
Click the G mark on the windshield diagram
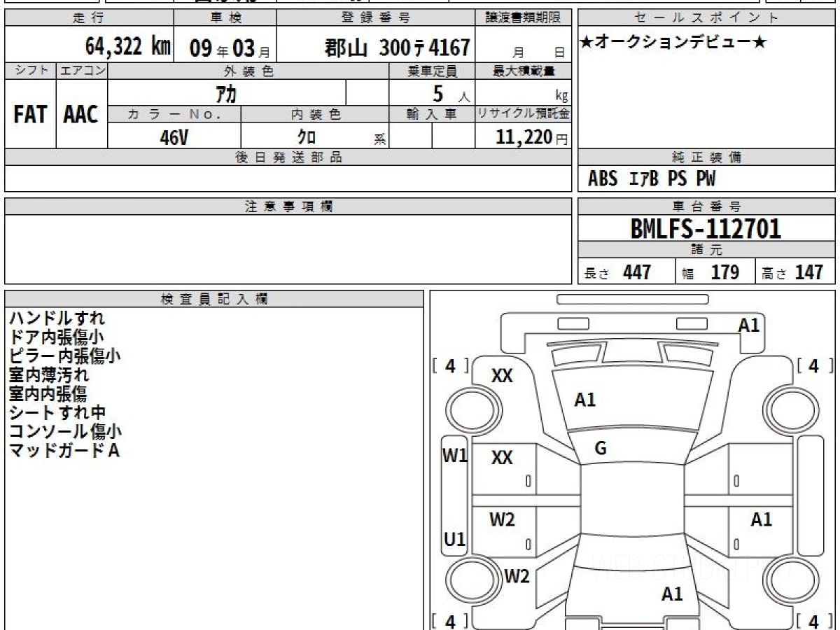(x=600, y=449)
